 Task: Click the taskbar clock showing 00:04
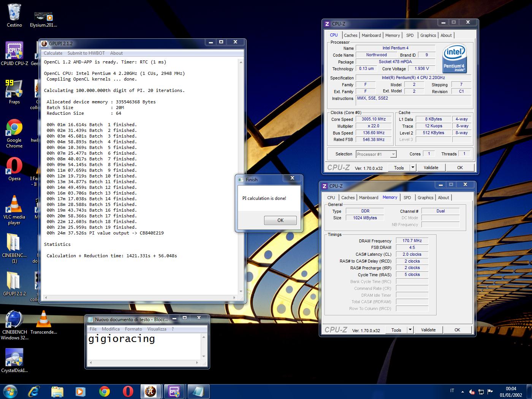pyautogui.click(x=511, y=392)
